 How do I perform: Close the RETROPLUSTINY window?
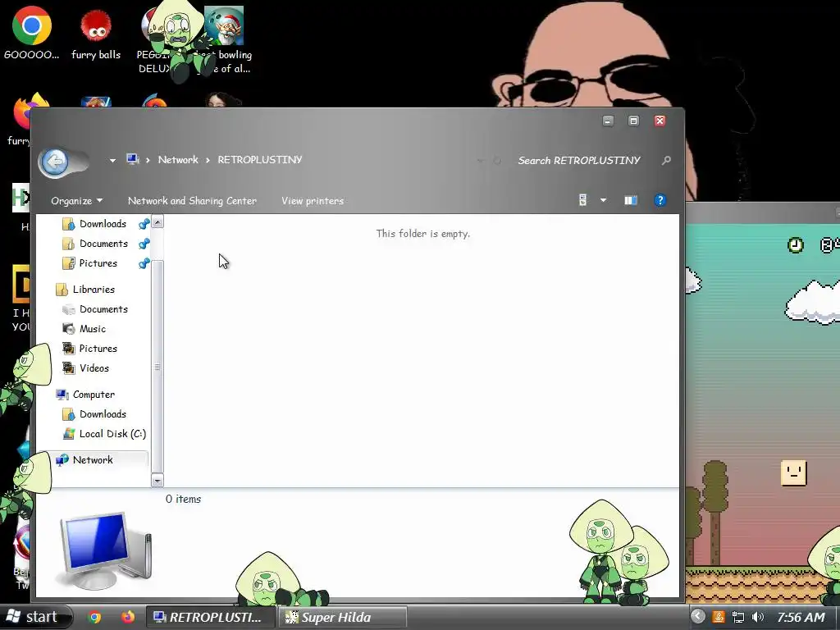tap(660, 121)
